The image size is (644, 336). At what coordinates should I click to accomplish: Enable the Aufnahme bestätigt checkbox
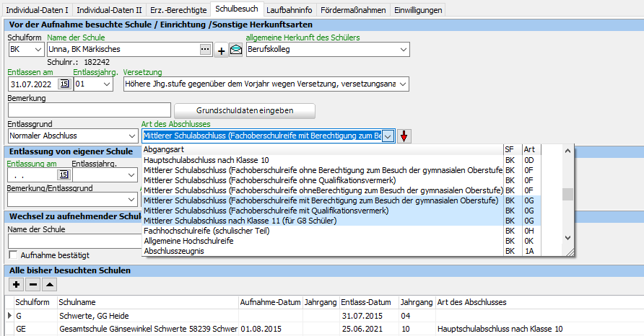(x=12, y=255)
